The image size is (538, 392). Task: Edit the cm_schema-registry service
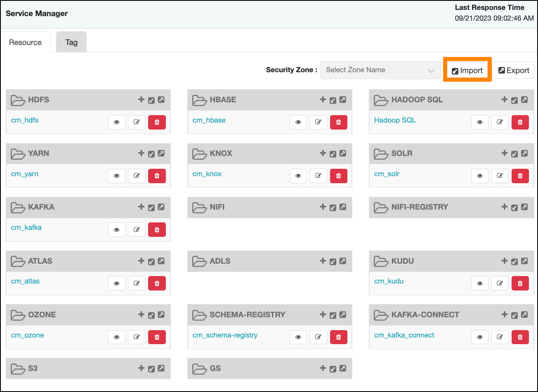318,337
